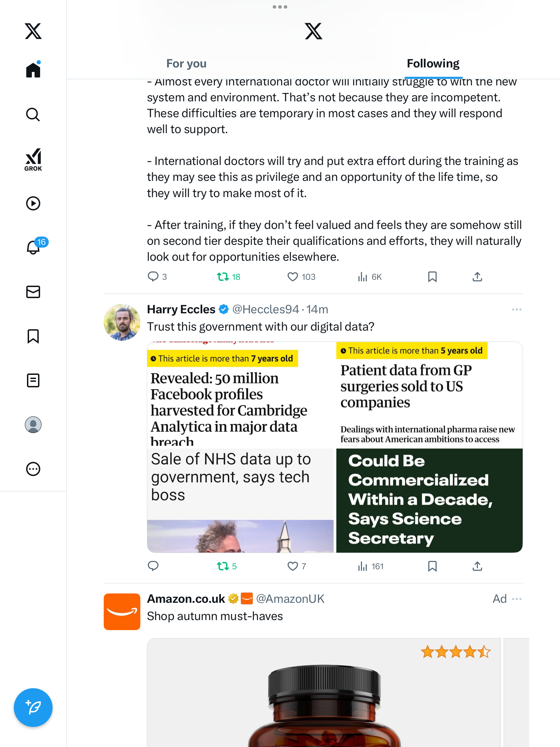Open Notifications bell with 16 badge

tap(34, 247)
